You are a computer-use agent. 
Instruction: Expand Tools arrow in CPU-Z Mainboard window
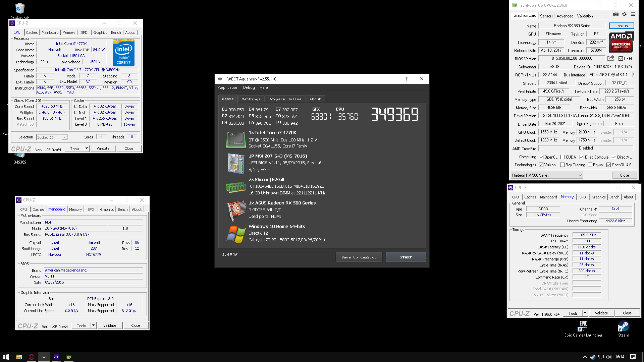pyautogui.click(x=94, y=325)
